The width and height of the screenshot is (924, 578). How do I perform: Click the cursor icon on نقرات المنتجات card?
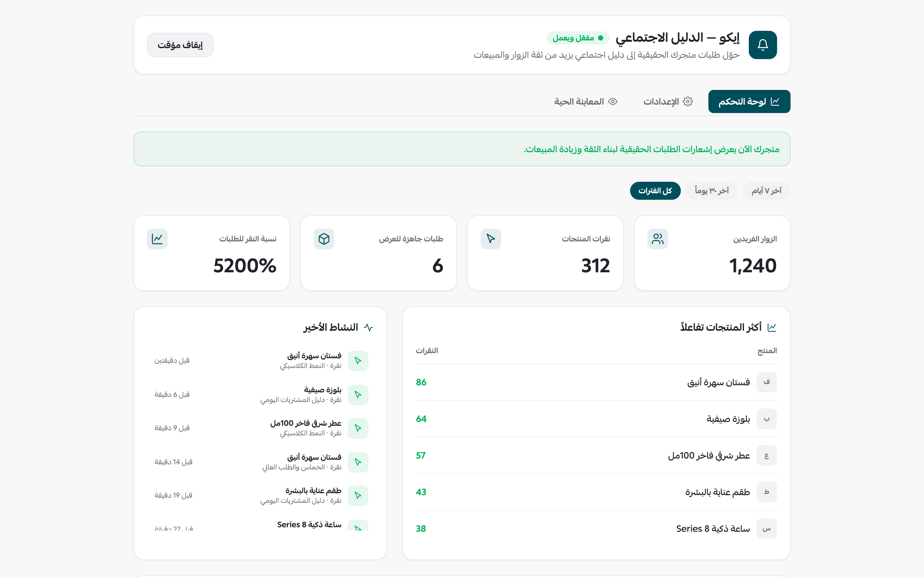[x=491, y=239]
